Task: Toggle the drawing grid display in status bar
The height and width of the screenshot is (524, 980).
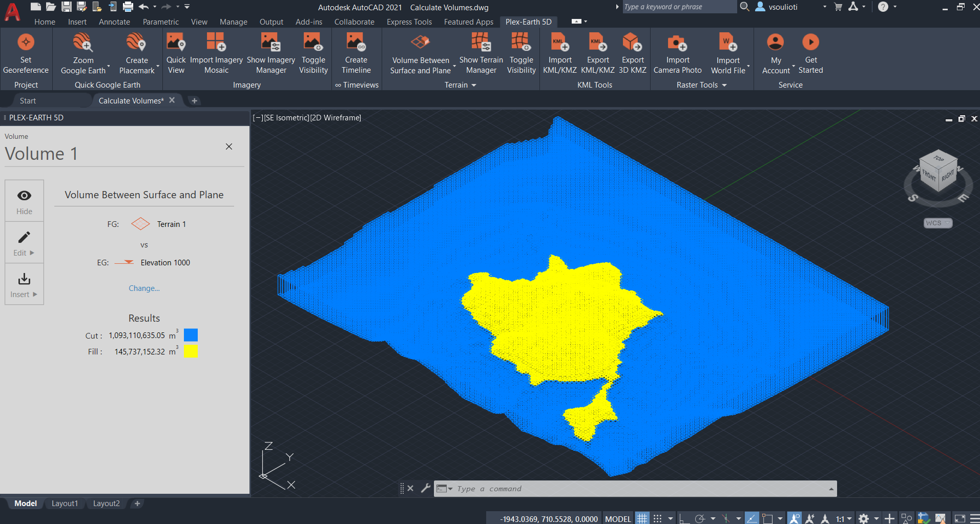Action: click(642, 518)
